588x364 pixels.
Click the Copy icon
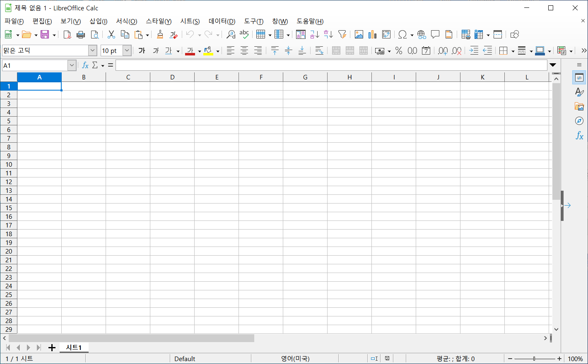coord(125,35)
